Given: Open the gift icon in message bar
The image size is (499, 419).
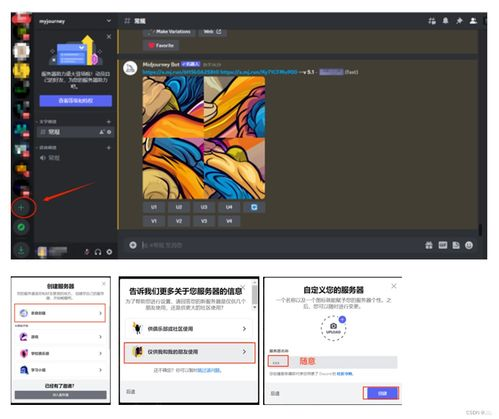Looking at the screenshot, I should click(429, 246).
